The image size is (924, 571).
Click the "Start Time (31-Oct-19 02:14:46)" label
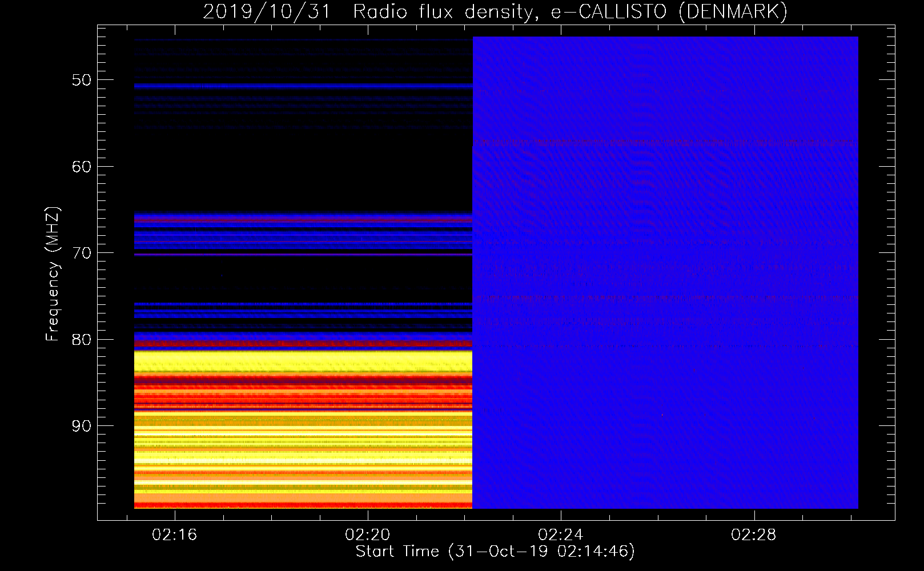coord(495,552)
